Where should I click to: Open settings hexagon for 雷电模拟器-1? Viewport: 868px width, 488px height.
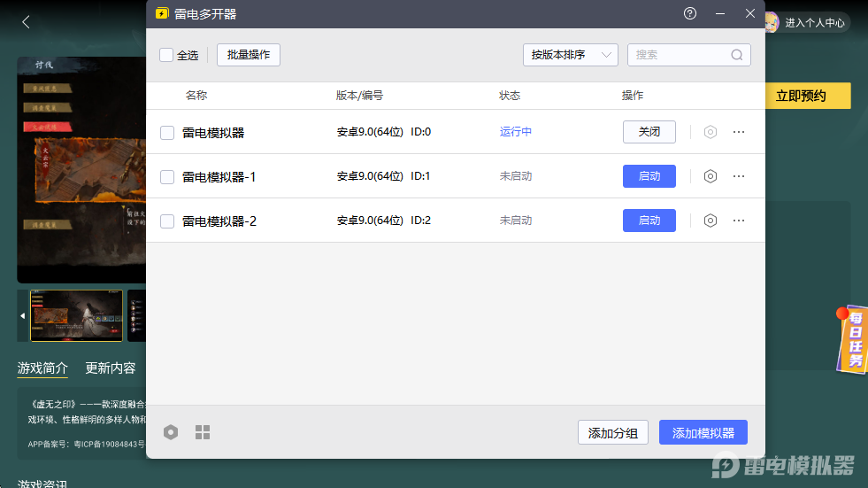pos(711,176)
